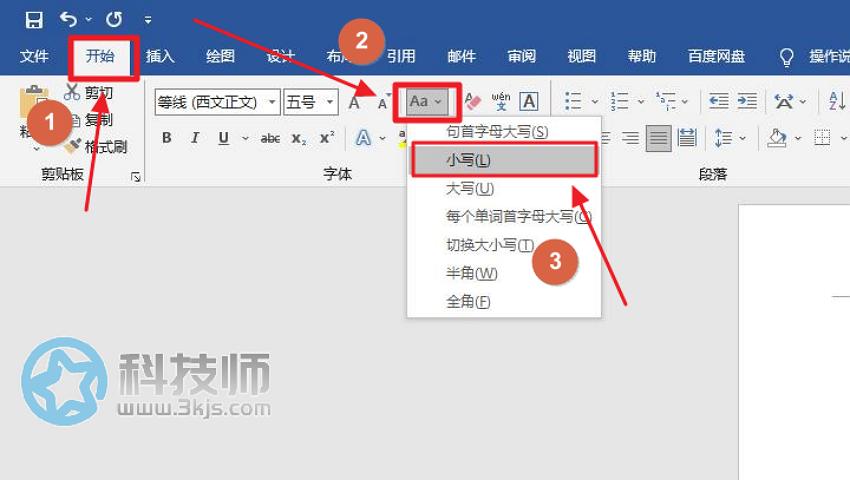Viewport: 850px width, 480px height.
Task: Switch to the 插入 ribbon tab
Action: (160, 56)
